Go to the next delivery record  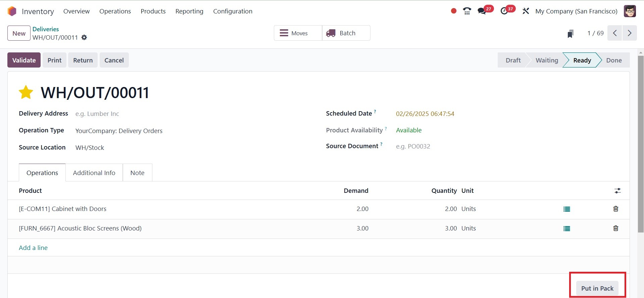(629, 33)
